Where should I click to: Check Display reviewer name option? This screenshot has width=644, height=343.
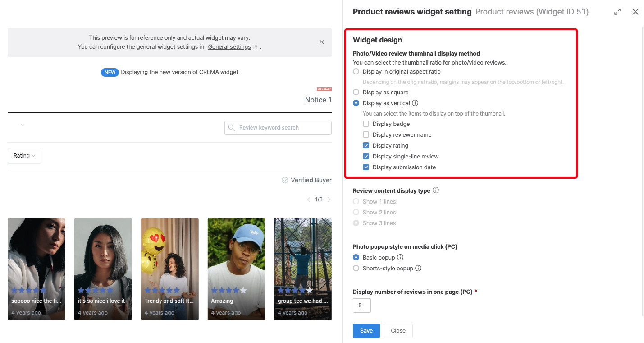pos(366,134)
